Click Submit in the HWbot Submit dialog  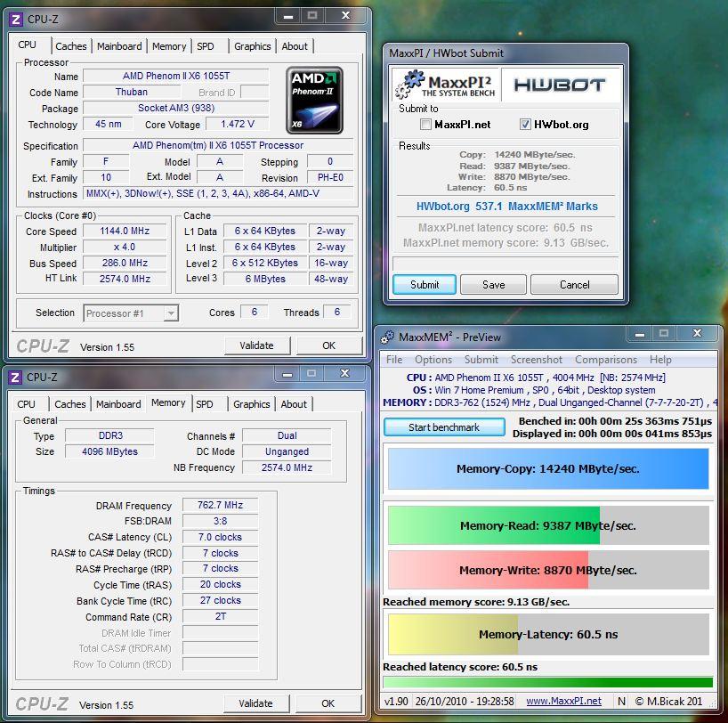click(x=425, y=284)
